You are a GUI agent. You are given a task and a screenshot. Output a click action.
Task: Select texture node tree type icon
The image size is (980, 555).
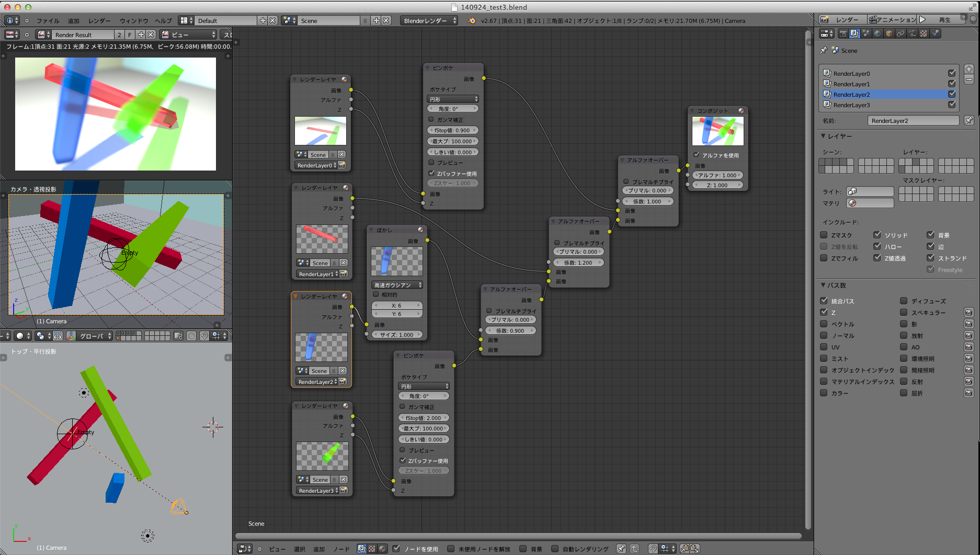(372, 549)
